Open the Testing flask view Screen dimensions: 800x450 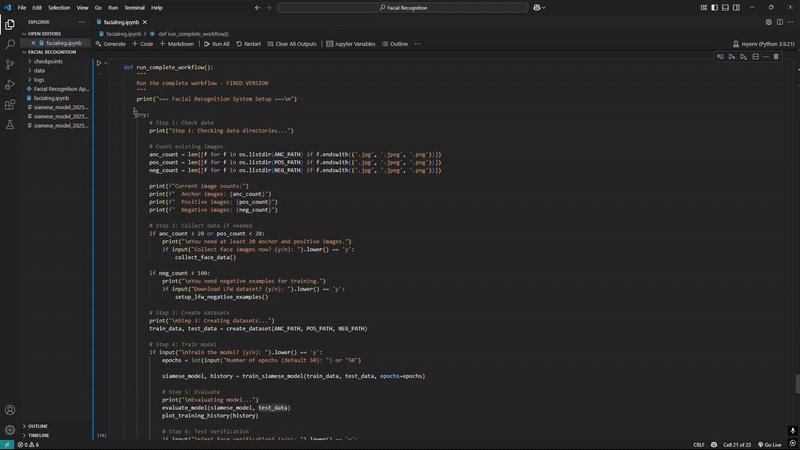[x=10, y=124]
